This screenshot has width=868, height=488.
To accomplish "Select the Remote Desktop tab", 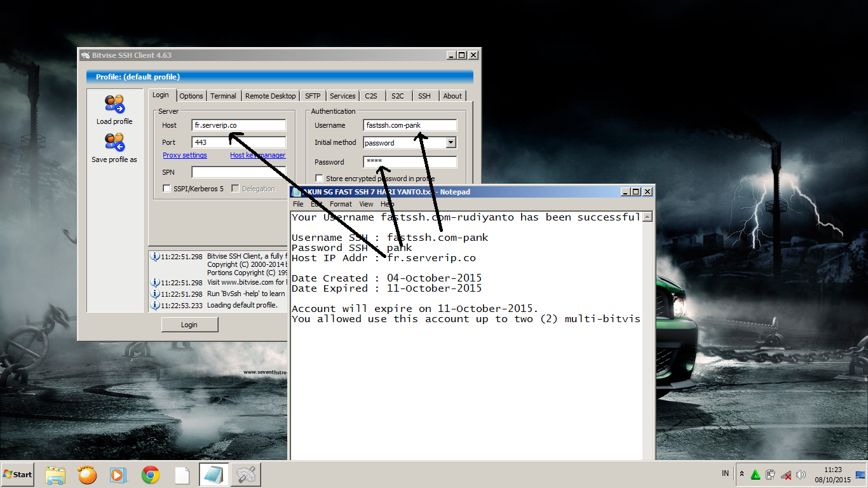I will tap(271, 96).
